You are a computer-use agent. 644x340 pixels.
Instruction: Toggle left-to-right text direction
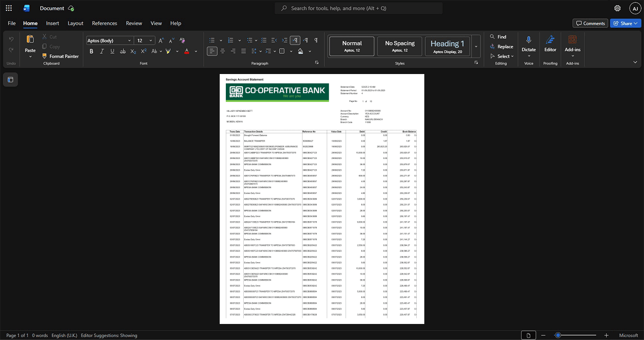click(x=295, y=41)
